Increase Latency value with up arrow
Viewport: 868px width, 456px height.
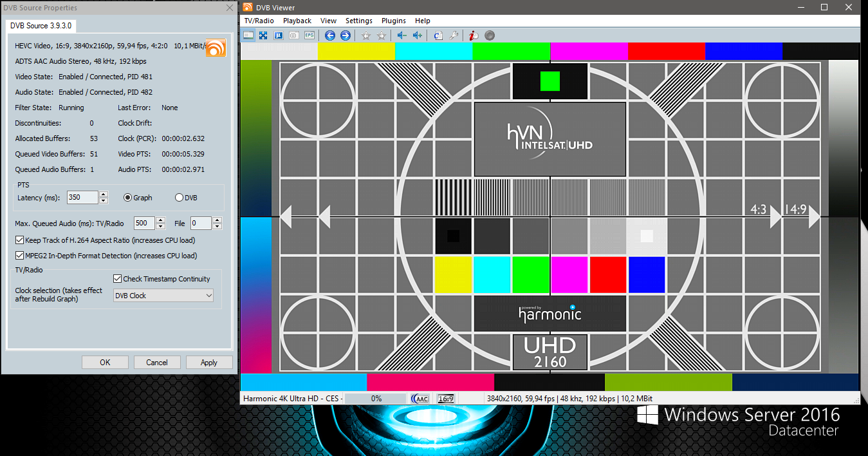click(x=104, y=195)
